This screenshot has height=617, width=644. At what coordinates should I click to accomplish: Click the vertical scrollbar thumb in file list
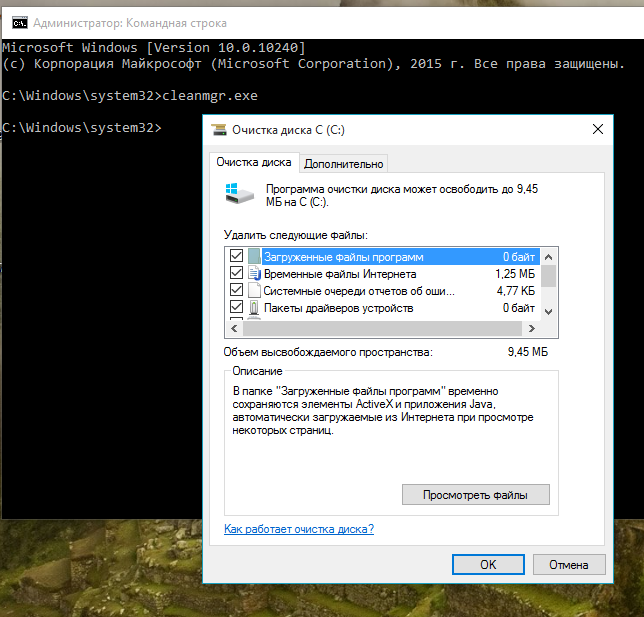tap(548, 276)
